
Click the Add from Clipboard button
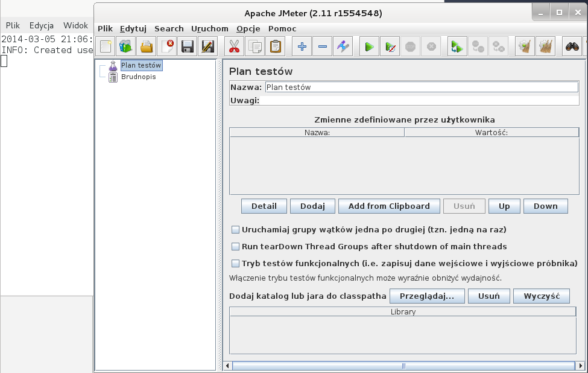point(389,206)
